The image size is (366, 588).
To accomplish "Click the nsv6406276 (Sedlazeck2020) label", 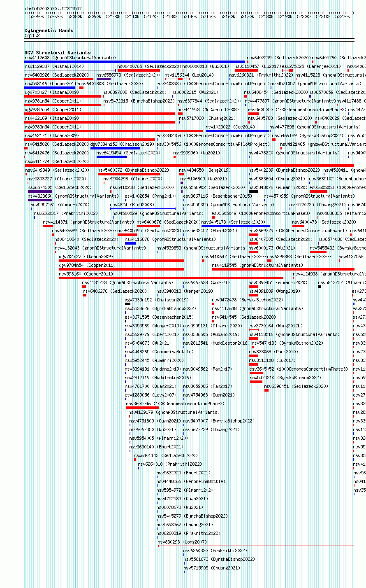I will click(115, 291).
